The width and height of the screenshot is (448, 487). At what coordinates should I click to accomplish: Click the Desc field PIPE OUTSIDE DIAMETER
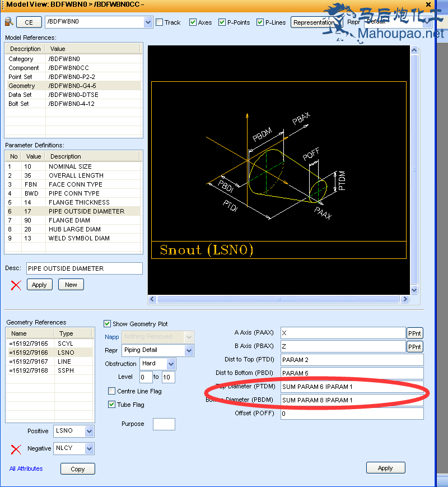tap(85, 268)
